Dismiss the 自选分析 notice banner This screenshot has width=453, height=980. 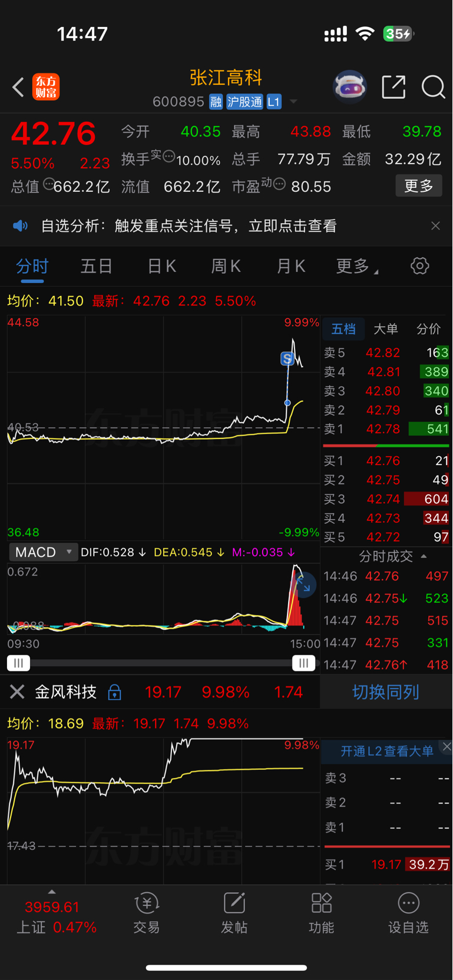pos(435,226)
